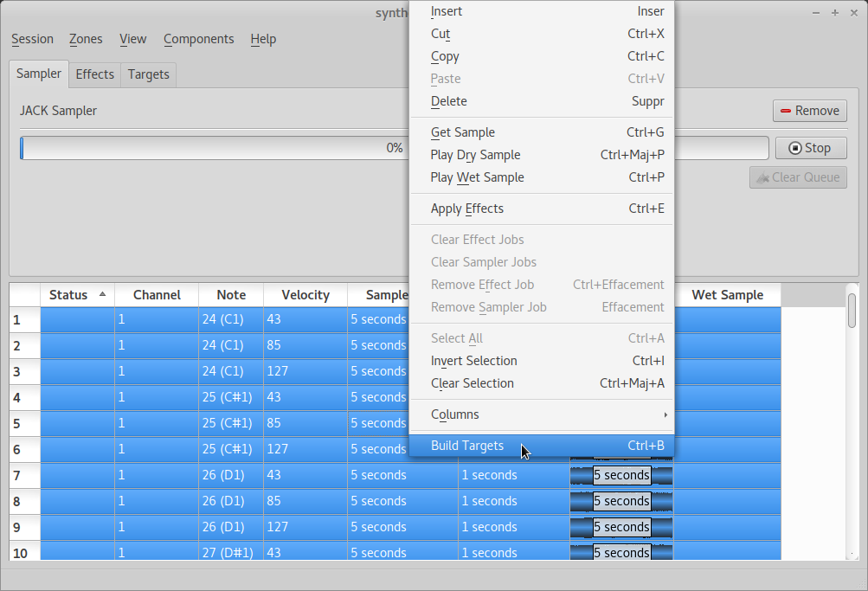Choose Insert from the context menu
This screenshot has width=868, height=591.
542,11
